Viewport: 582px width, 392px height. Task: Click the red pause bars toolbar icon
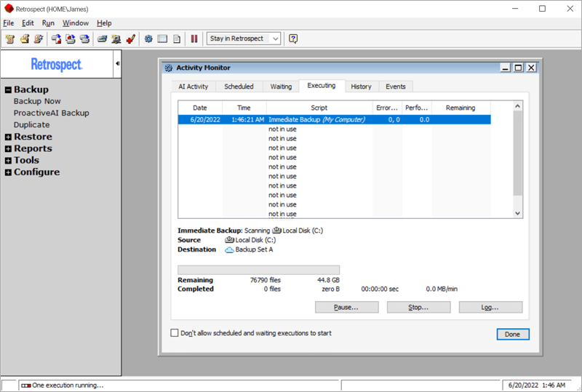[x=194, y=39]
